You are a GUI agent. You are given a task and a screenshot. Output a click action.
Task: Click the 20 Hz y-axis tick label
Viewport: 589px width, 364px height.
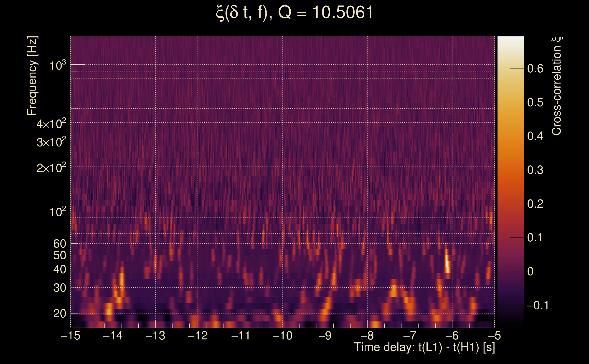point(59,314)
